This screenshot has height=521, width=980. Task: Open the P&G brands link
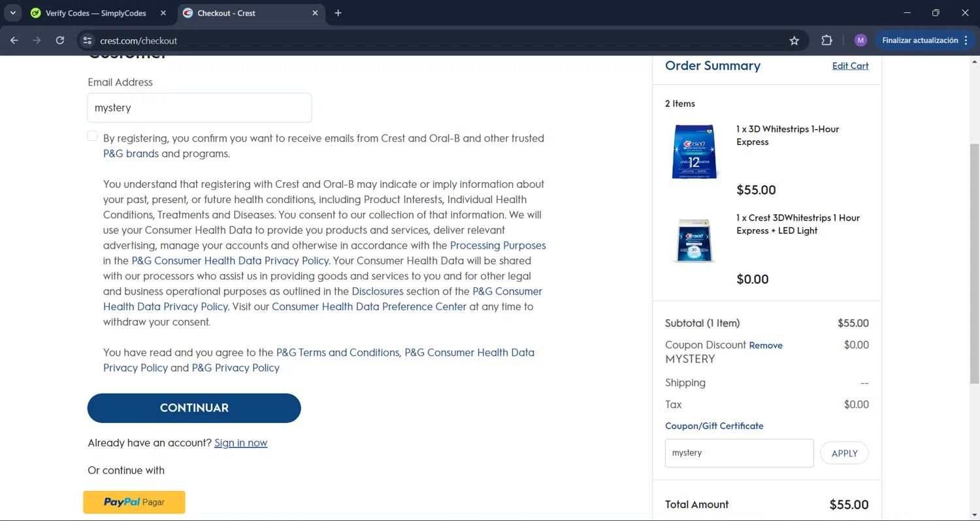tap(131, 154)
